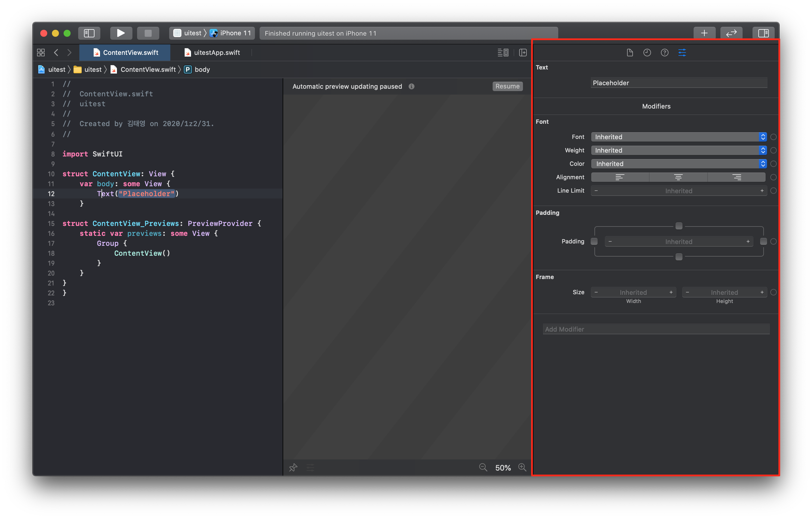Enable the bottom padding checkbox

pos(679,257)
